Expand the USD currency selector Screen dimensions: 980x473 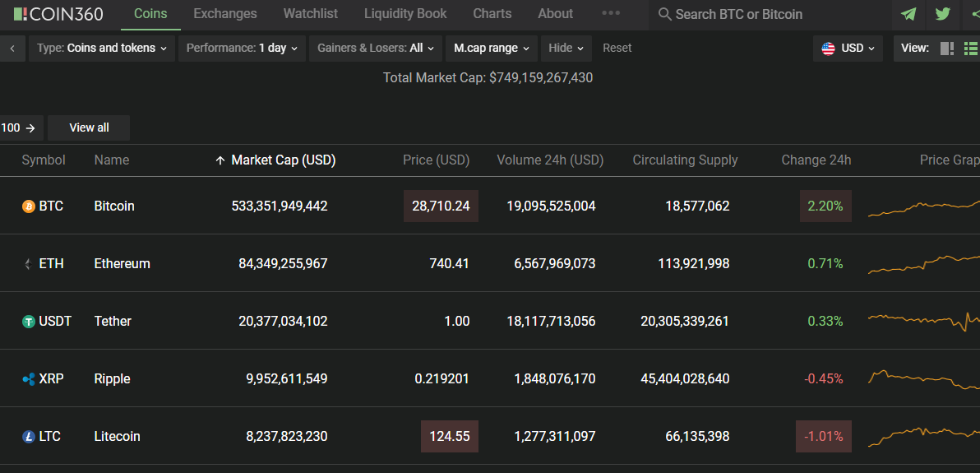[x=848, y=49]
